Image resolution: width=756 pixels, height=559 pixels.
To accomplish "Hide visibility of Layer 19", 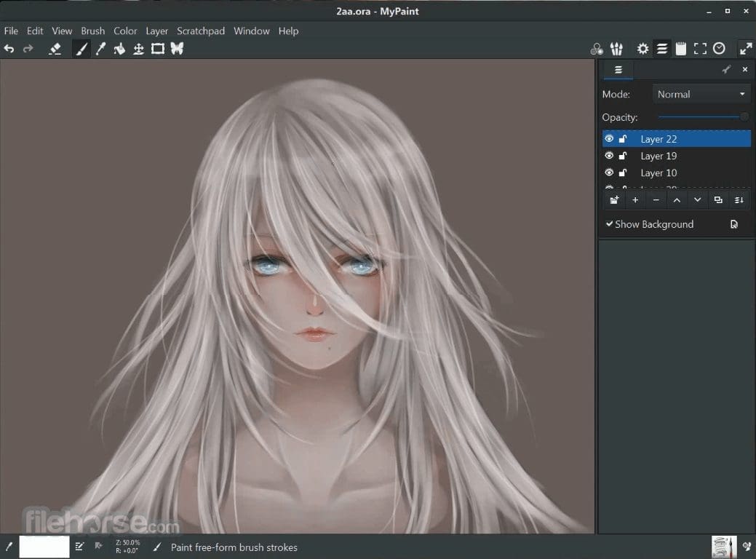I will pyautogui.click(x=609, y=155).
